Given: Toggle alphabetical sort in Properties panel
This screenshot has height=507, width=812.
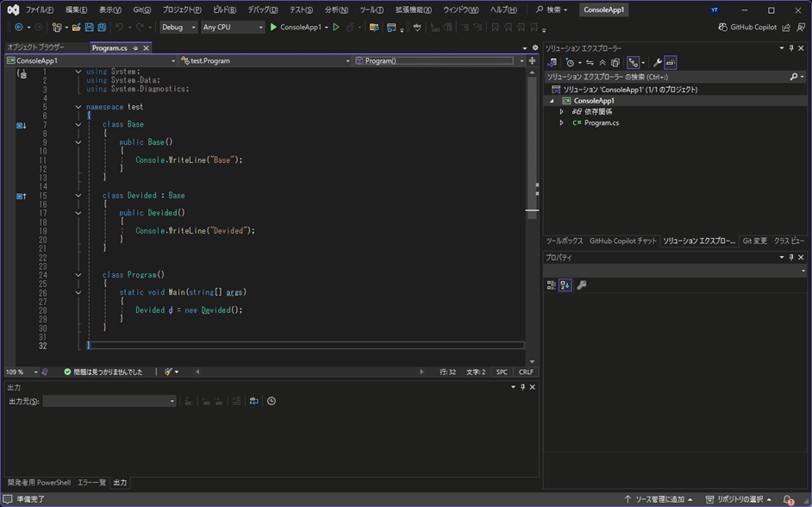Looking at the screenshot, I should 565,285.
